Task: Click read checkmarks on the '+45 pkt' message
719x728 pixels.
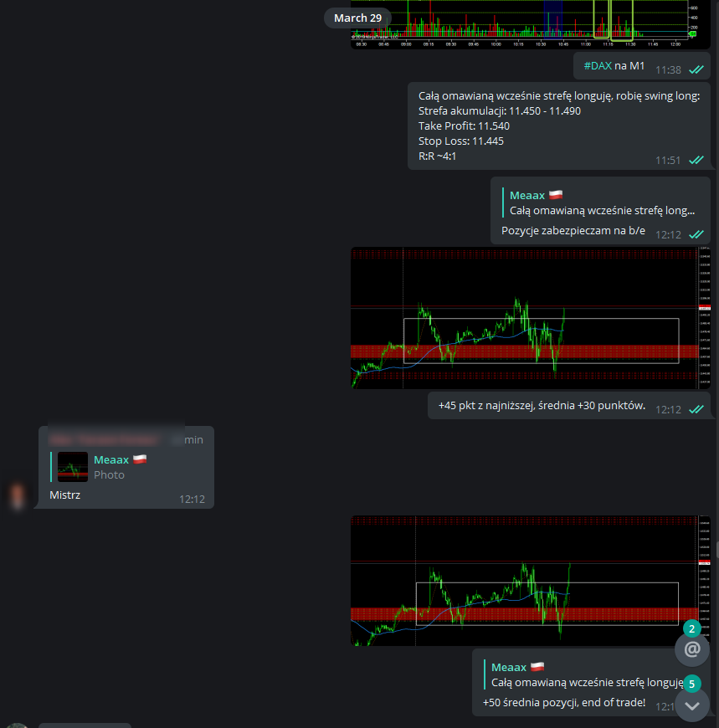Action: pos(696,409)
